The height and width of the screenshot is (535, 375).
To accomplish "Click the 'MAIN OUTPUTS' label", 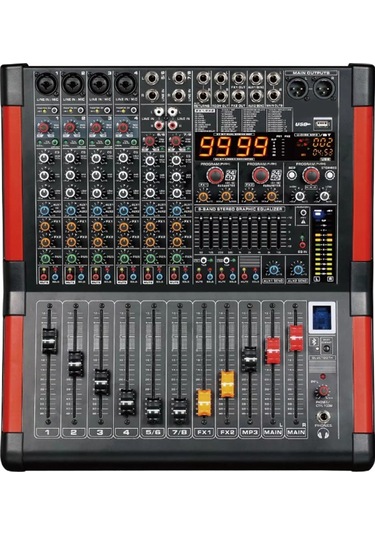I will 311,73.
